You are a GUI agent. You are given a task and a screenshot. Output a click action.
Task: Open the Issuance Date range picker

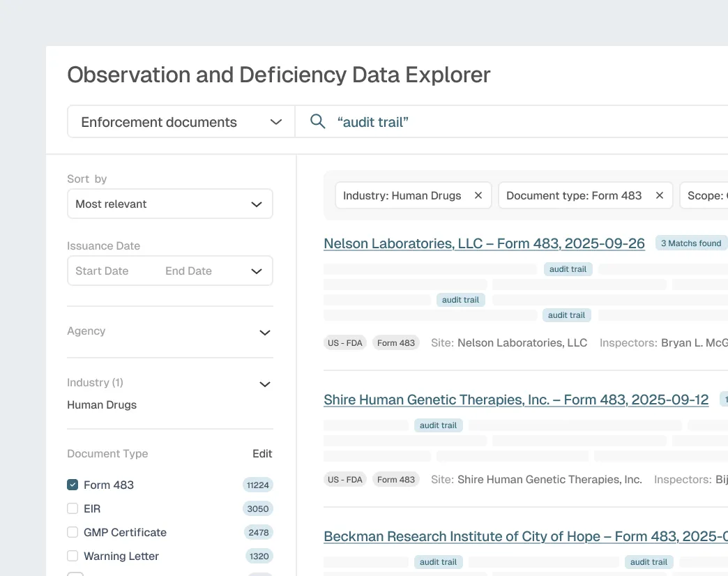click(258, 271)
